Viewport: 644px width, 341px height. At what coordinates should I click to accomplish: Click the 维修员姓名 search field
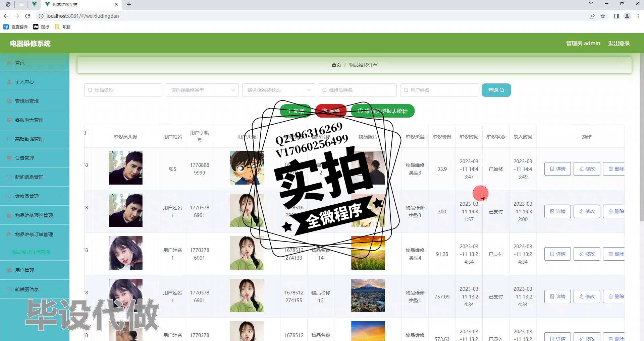(358, 90)
